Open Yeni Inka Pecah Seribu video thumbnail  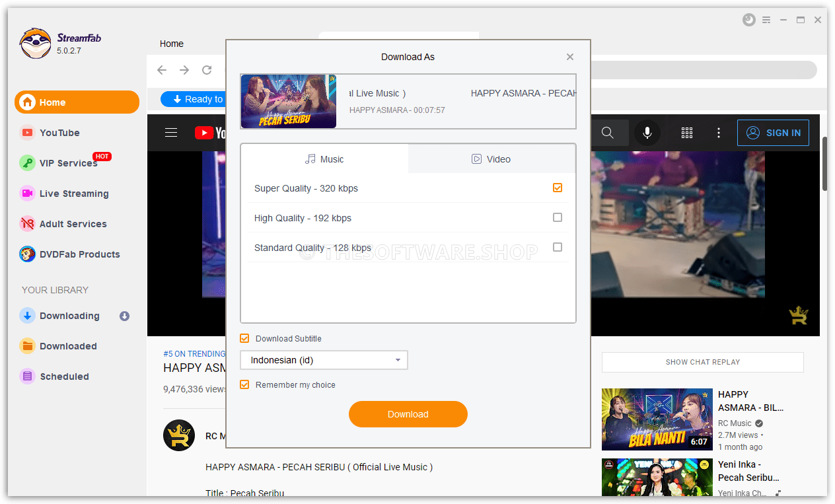click(x=657, y=478)
